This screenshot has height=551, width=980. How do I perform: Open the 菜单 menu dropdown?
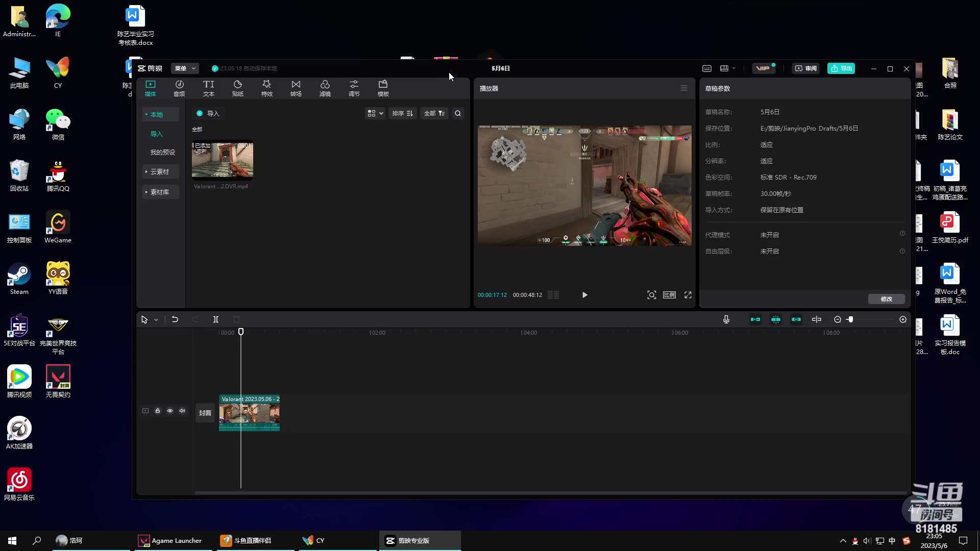pos(185,68)
